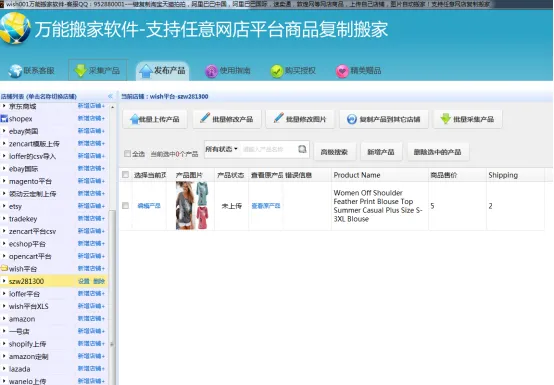Click the 联系客服 globe icon
Image resolution: width=554 pixels, height=385 pixels.
15,71
